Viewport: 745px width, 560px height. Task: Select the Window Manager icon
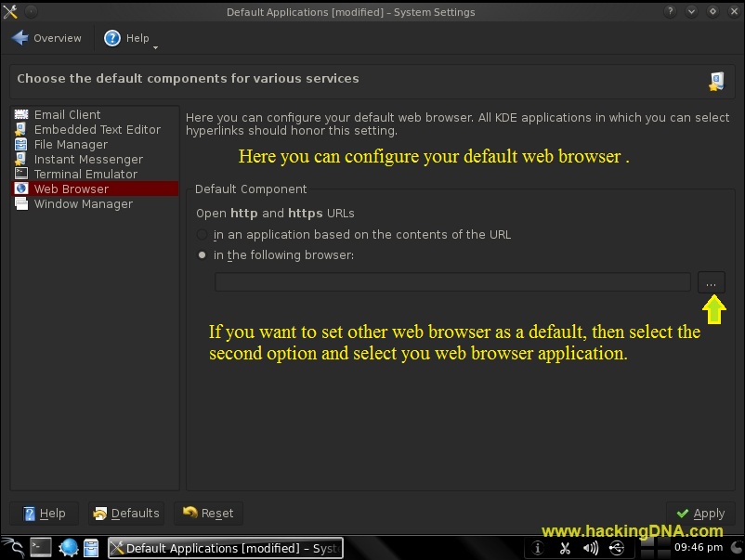click(x=22, y=203)
